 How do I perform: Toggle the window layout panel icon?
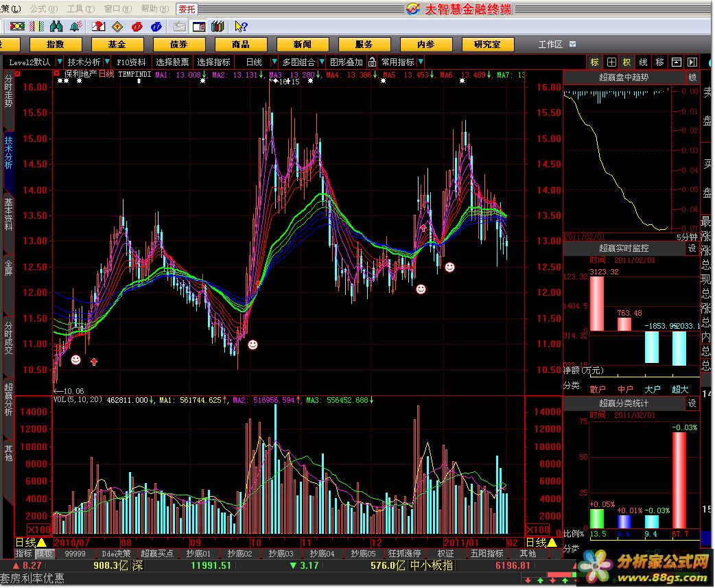[199, 27]
